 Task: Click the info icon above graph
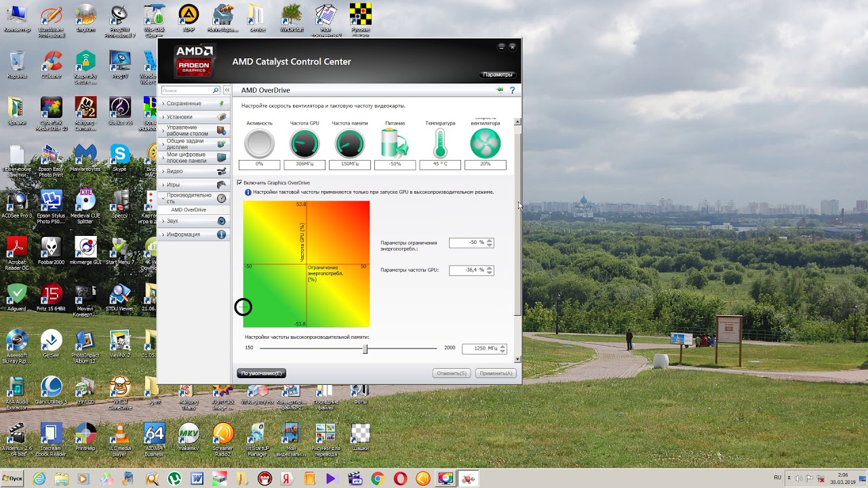(248, 192)
